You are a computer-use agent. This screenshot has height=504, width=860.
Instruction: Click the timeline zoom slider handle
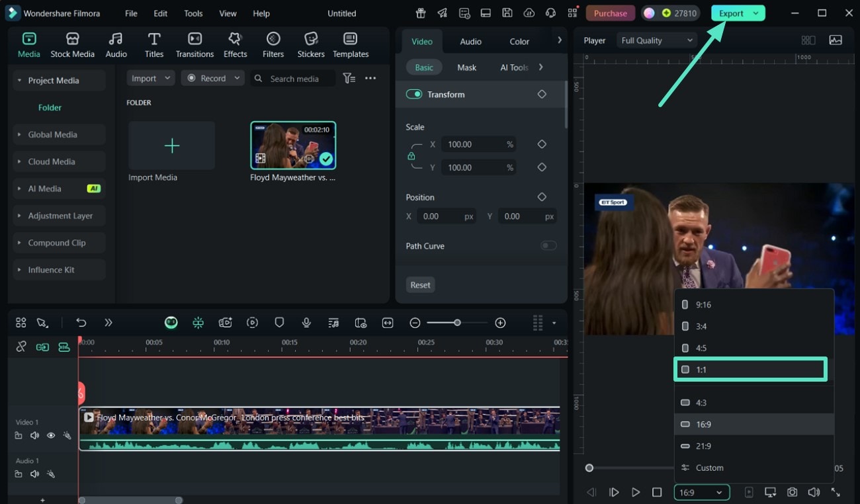click(x=457, y=323)
